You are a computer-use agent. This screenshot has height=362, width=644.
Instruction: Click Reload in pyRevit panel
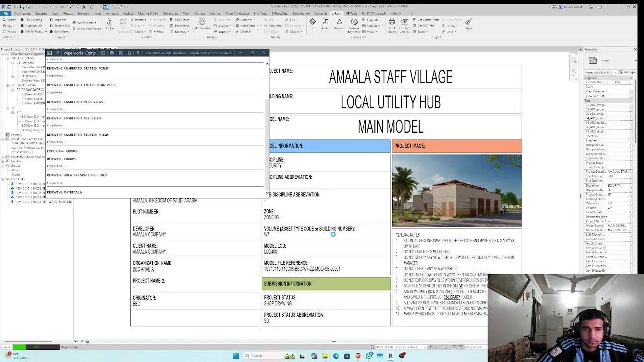coord(10,31)
